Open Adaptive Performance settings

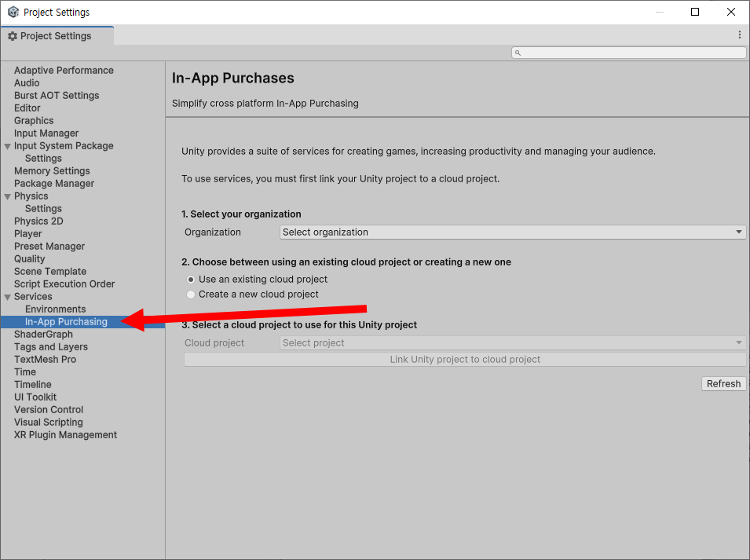64,71
